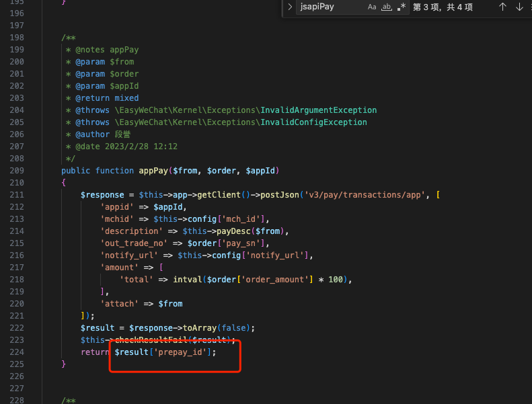Click the 'mch_id' config key string

[x=241, y=219]
